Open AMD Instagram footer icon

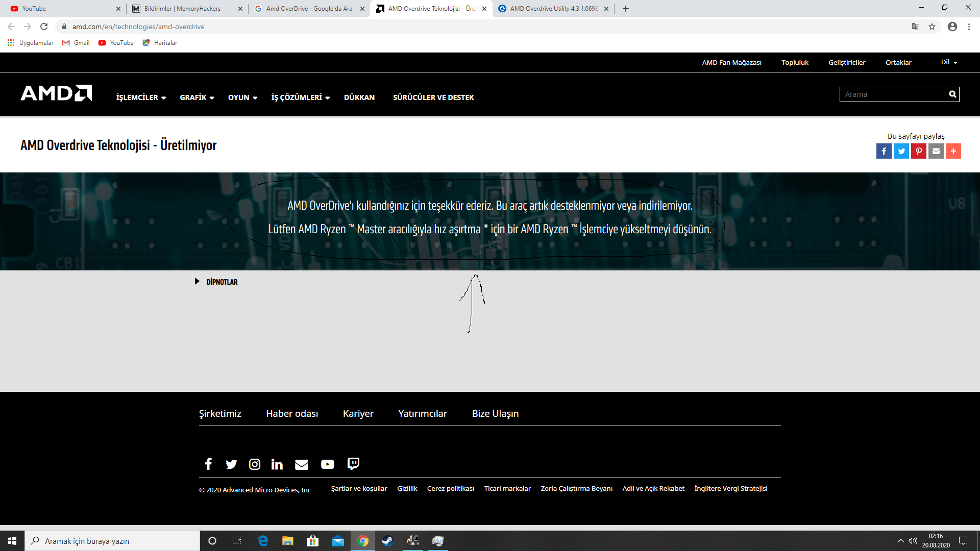[254, 464]
